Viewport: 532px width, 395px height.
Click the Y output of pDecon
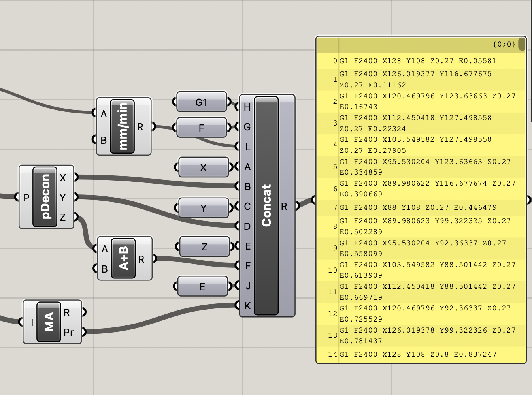63,197
